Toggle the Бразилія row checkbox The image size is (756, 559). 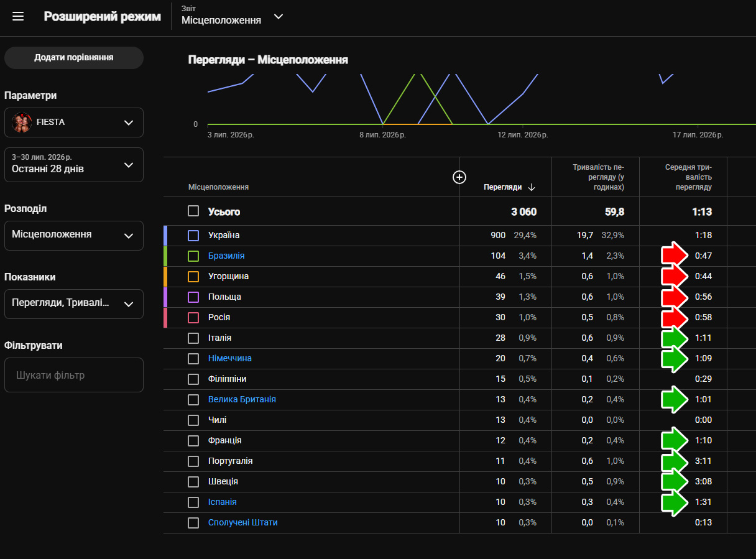tap(193, 256)
